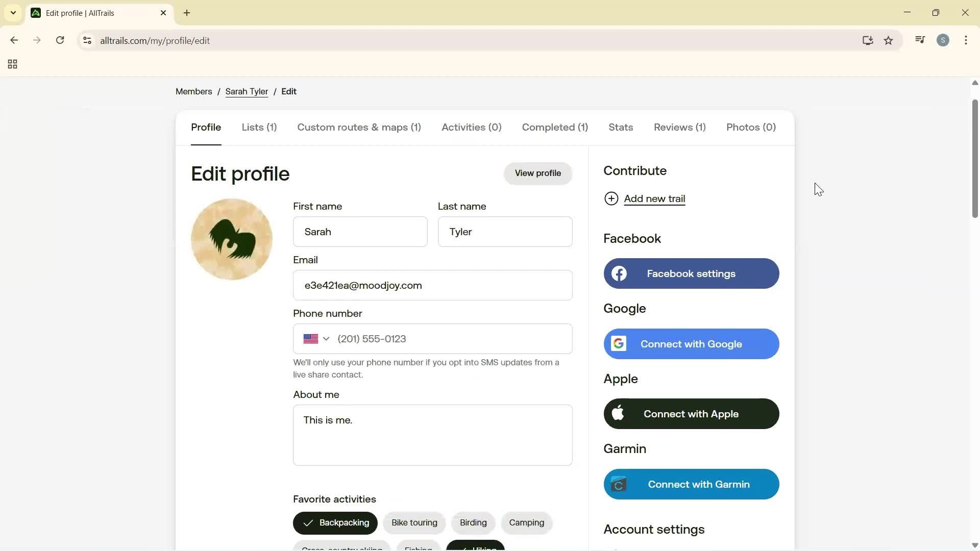Image resolution: width=980 pixels, height=551 pixels.
Task: Click the View profile button
Action: tap(538, 173)
